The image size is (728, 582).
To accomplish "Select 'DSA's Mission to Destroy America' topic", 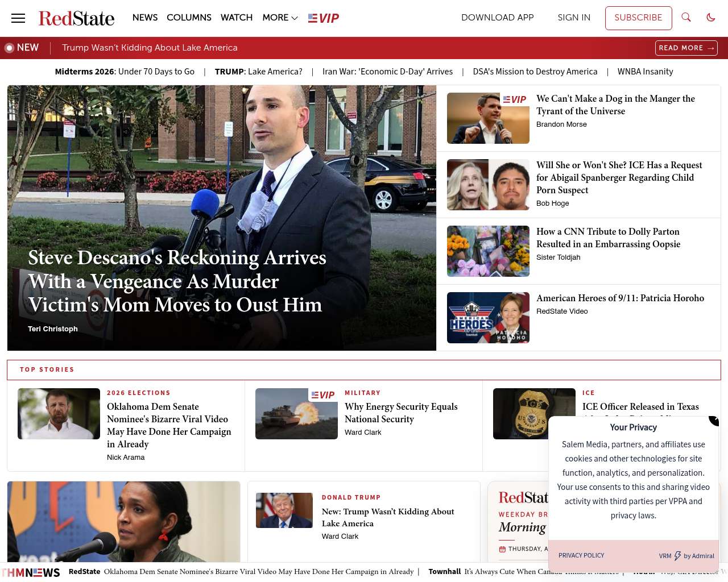I will (x=535, y=72).
